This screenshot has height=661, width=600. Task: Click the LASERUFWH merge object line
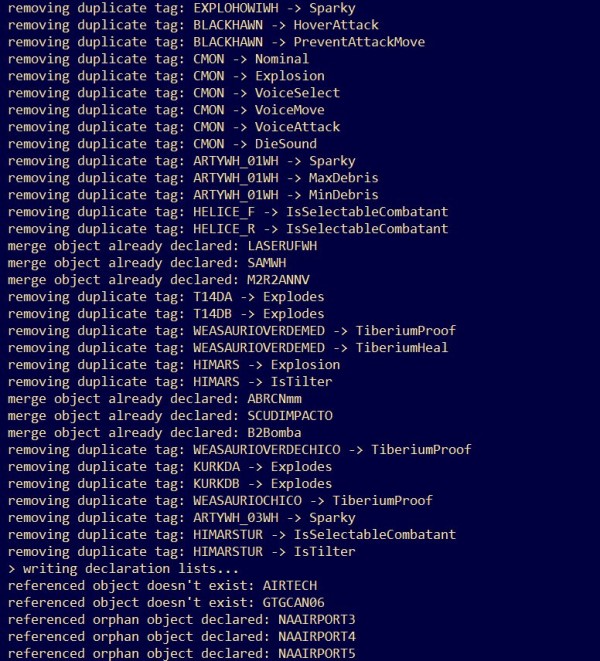(x=162, y=246)
